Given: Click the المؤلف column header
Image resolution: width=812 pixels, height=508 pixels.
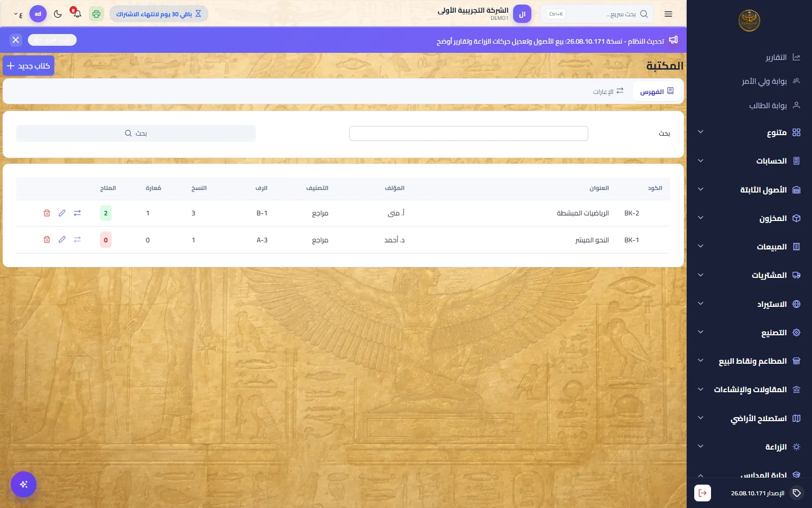Looking at the screenshot, I should [x=394, y=188].
